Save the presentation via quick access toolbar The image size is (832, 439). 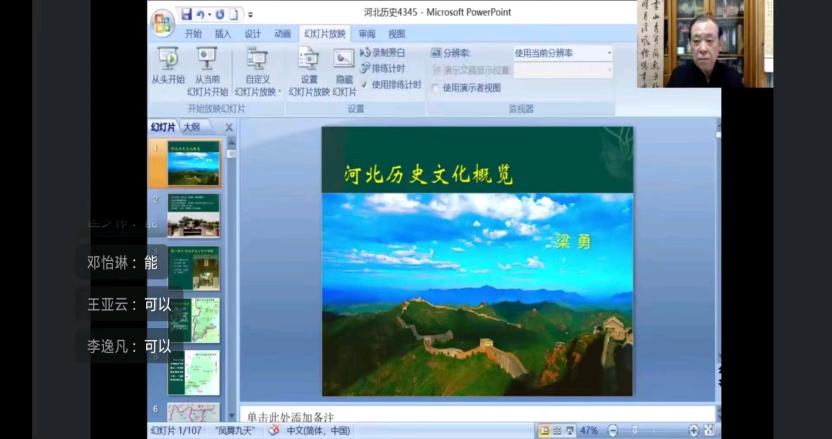(186, 14)
